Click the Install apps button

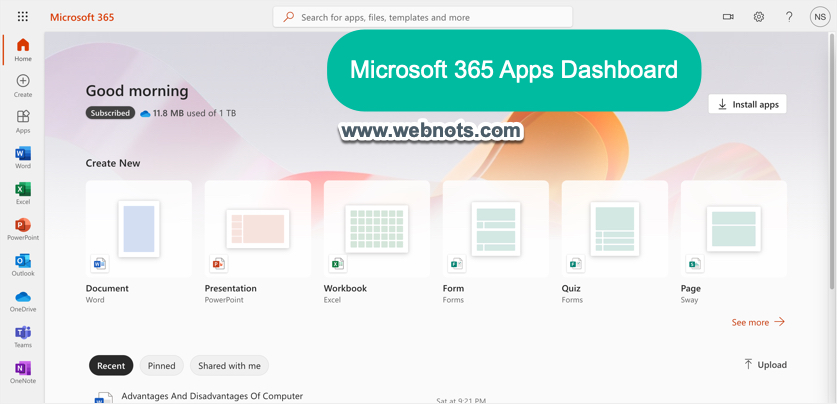pyautogui.click(x=747, y=104)
